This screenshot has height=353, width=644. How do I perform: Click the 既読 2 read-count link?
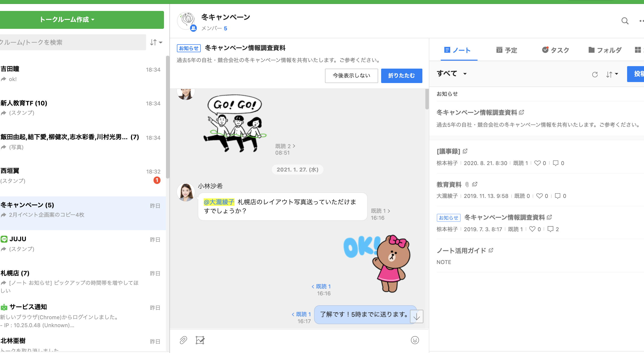coord(285,146)
